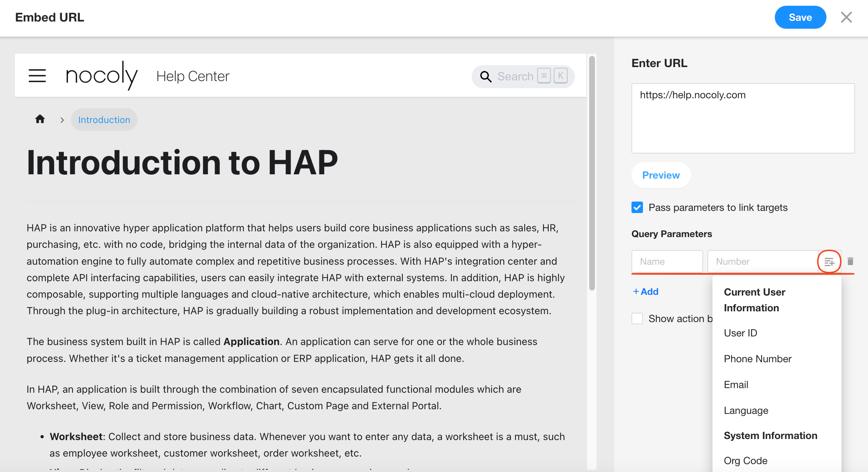
Task: Focus the parameter Name input field
Action: (667, 261)
